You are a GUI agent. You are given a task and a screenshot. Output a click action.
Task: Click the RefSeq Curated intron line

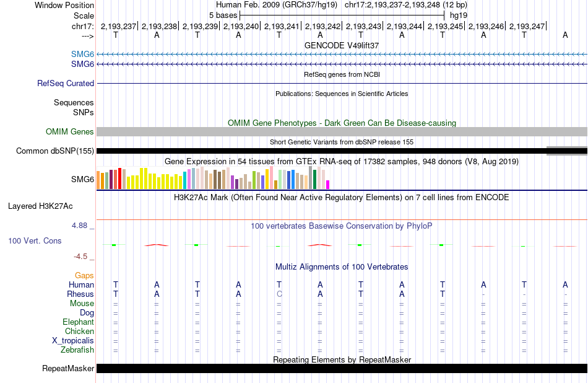click(x=342, y=83)
